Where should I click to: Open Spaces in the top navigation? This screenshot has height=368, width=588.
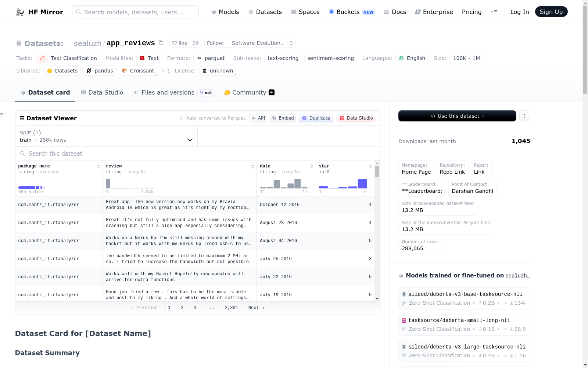[305, 12]
